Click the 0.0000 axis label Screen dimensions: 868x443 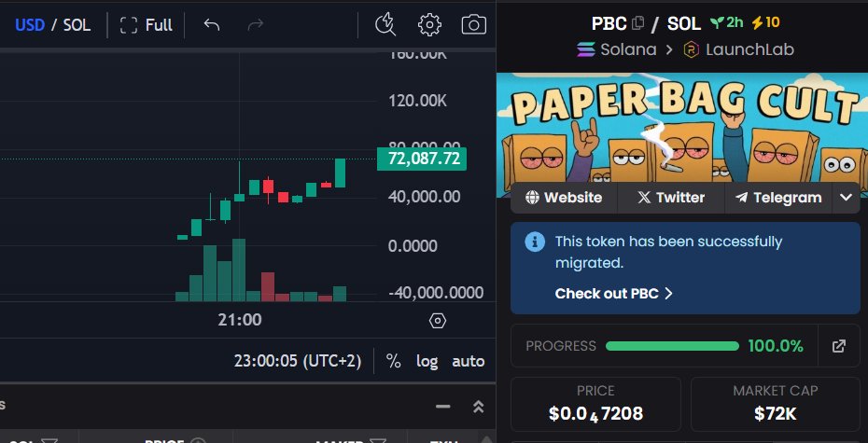click(x=413, y=245)
